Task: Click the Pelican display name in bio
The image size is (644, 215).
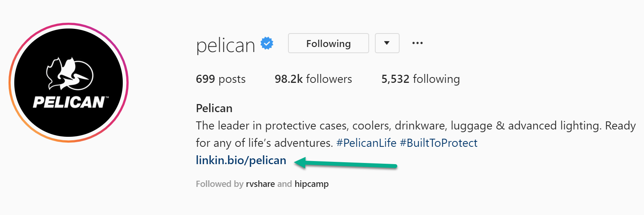Action: pos(214,108)
